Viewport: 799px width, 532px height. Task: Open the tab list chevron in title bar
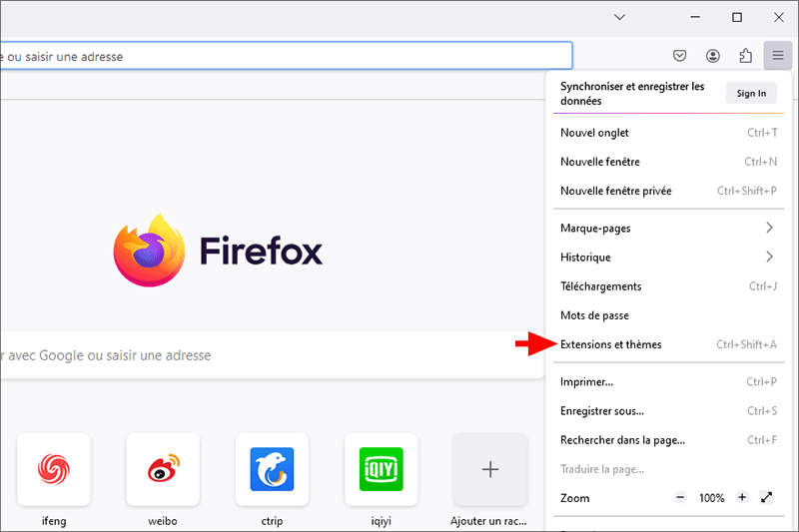tap(619, 17)
